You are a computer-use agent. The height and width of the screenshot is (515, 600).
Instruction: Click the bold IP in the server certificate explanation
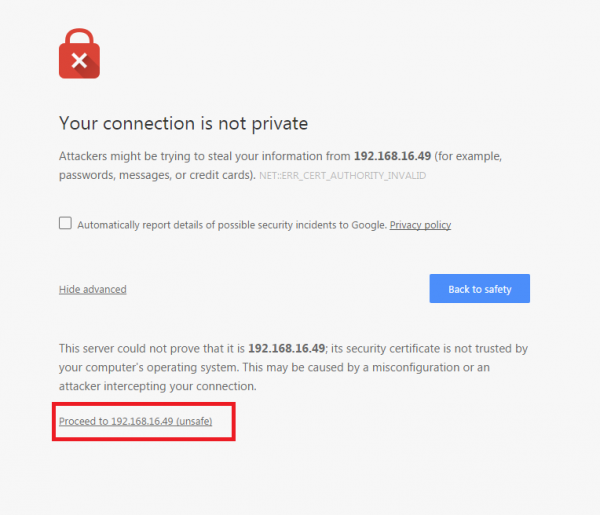[288, 348]
